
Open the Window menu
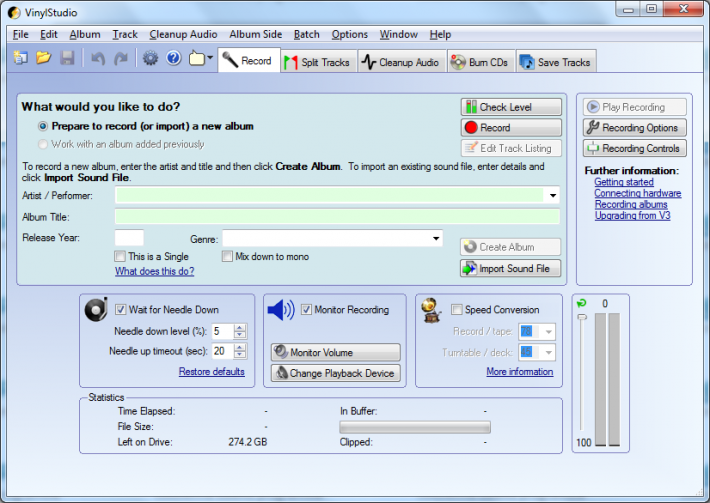click(x=398, y=34)
